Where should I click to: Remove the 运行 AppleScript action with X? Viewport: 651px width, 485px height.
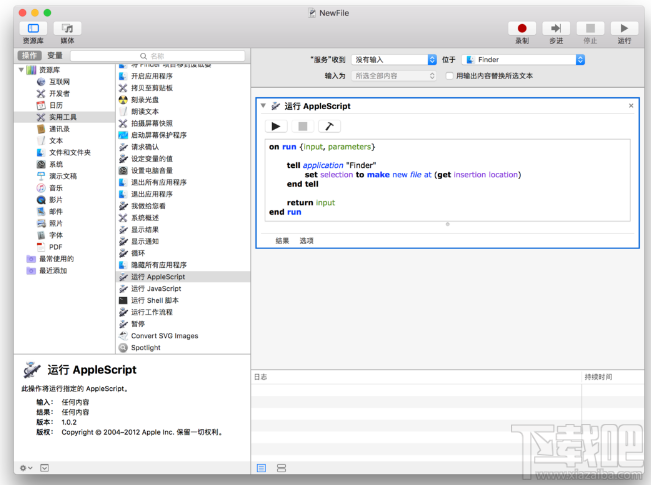coord(631,105)
